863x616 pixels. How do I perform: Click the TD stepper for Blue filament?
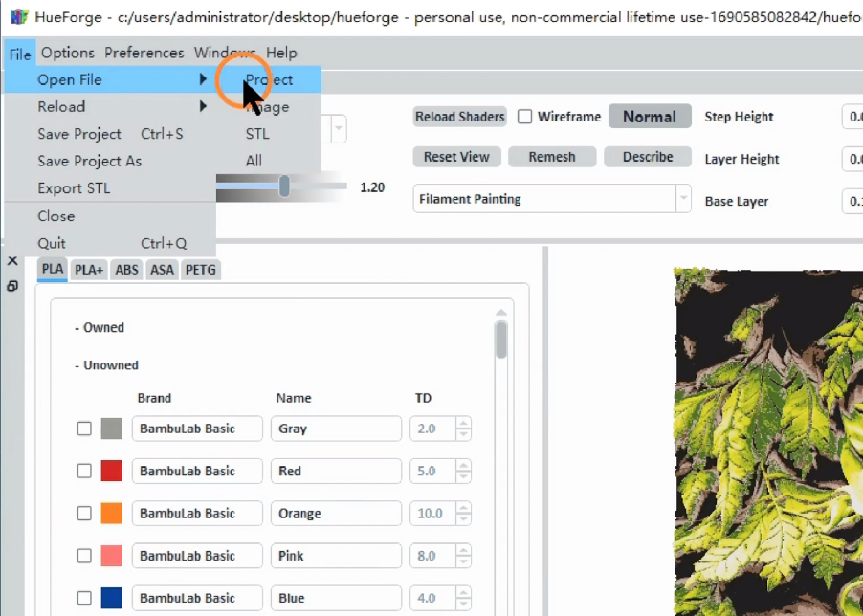(x=463, y=598)
